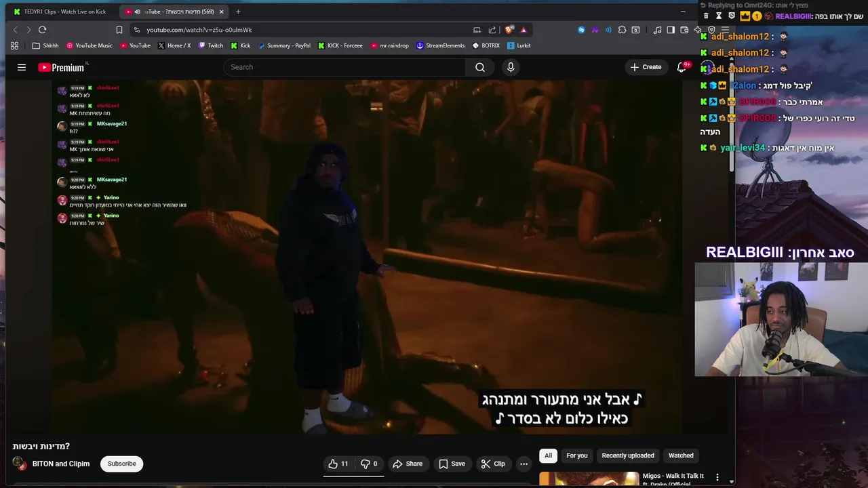
Task: Open the mr raindrop bookmark
Action: coord(389,45)
